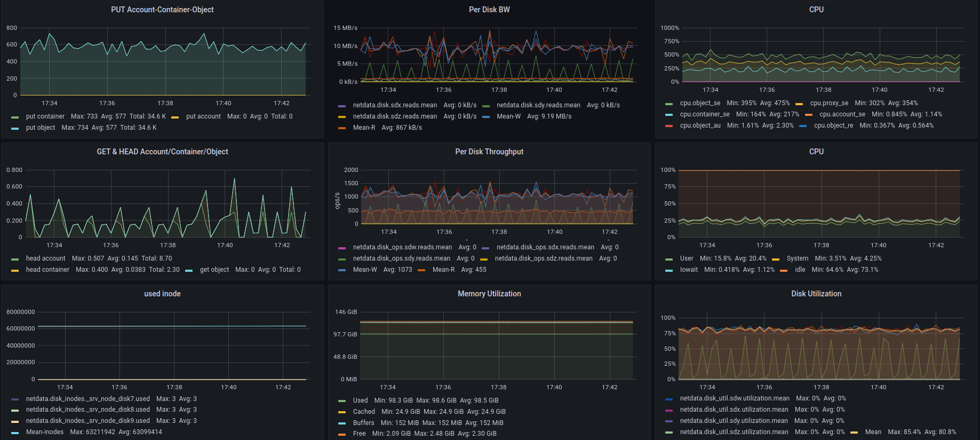The image size is (980, 440).
Task: Click the Buffers legend label
Action: [x=363, y=423]
